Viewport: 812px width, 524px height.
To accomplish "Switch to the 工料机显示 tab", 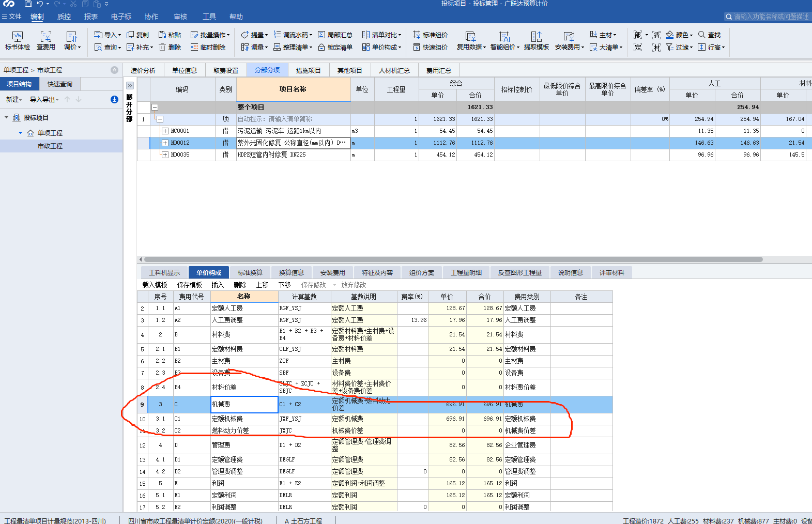I will (164, 272).
